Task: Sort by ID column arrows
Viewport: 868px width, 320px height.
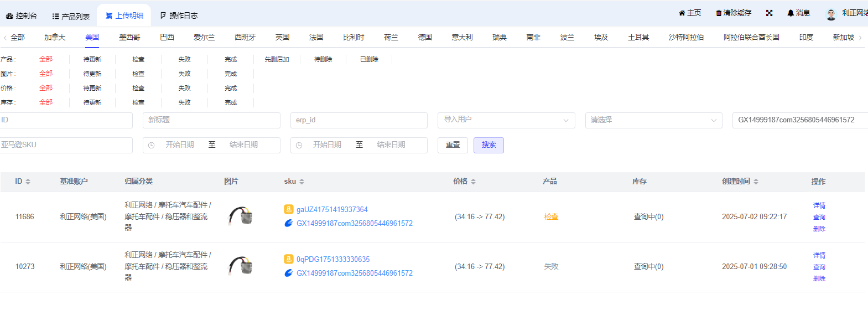Action: (x=28, y=182)
